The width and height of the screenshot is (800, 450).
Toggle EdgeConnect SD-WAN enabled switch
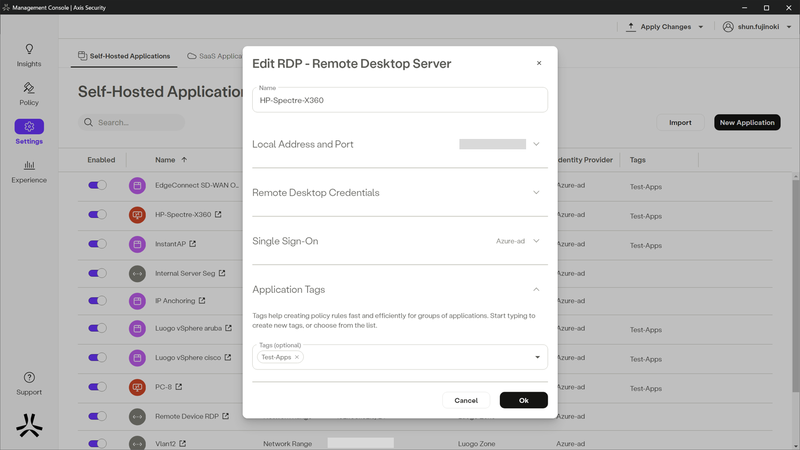pyautogui.click(x=97, y=185)
